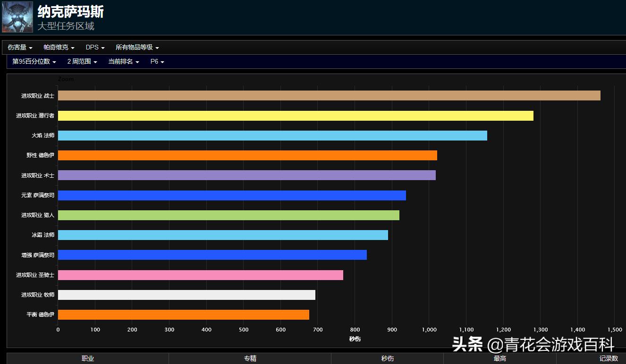Sort by the 秒伤 column header

click(387, 359)
